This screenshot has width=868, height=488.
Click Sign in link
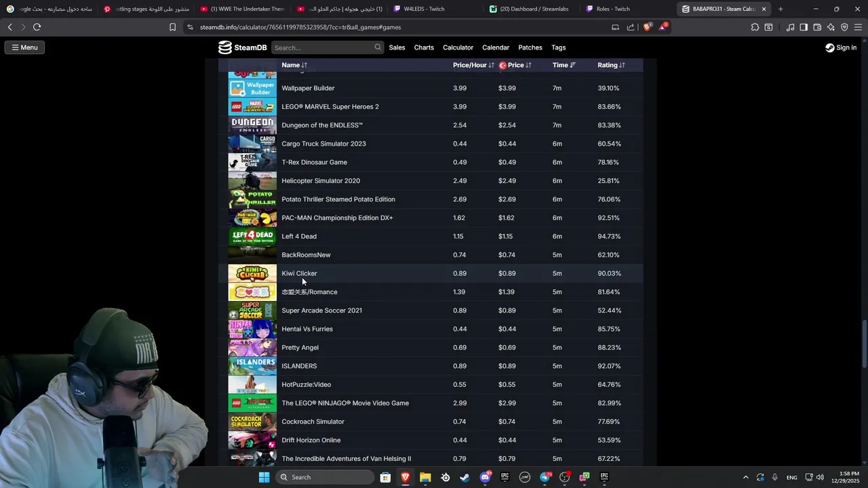846,47
